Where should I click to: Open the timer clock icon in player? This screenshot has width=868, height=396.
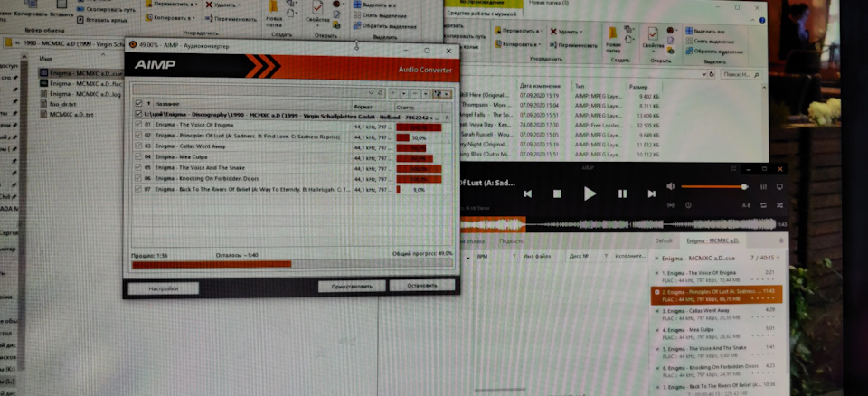(688, 205)
